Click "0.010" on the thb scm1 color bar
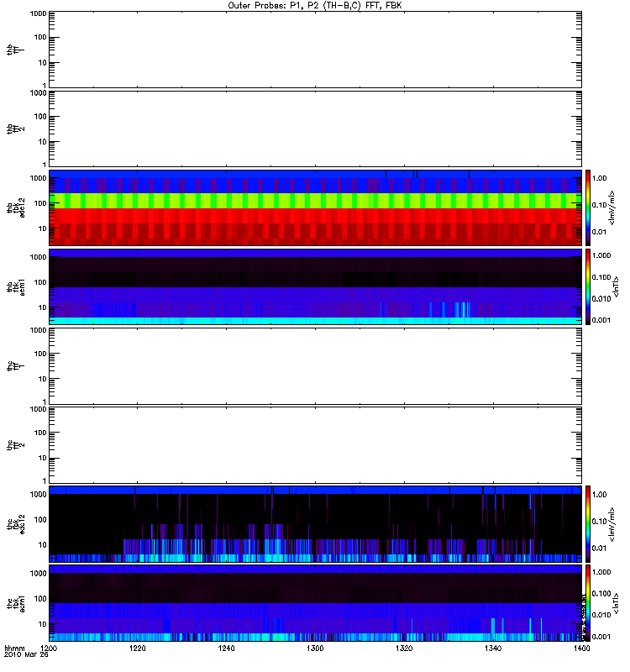Viewport: 630px width, 672px height. [x=601, y=299]
